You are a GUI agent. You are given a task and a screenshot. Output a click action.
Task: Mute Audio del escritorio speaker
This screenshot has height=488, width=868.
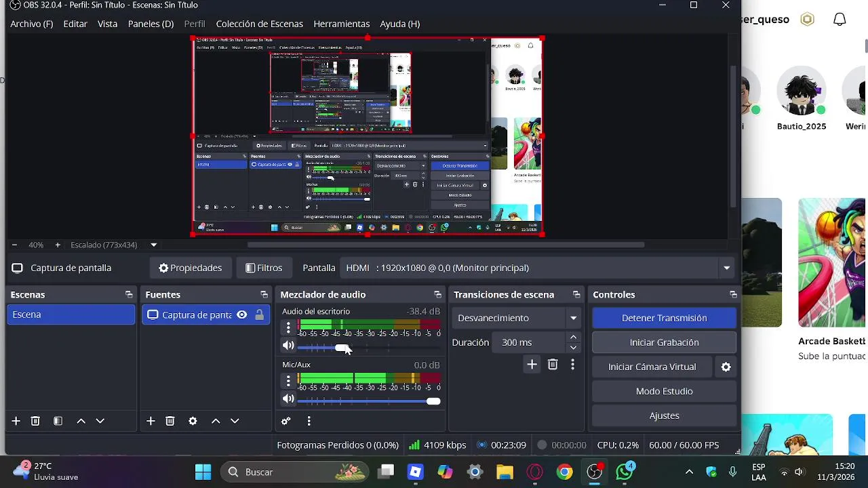point(288,346)
